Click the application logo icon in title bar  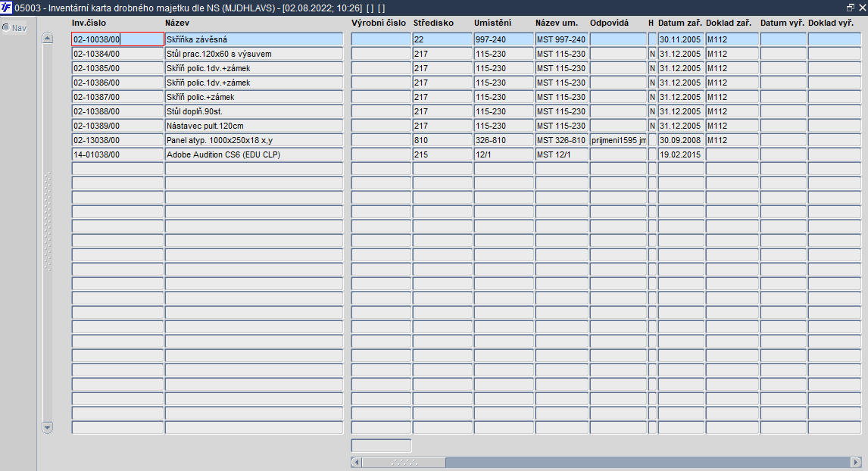click(6, 8)
